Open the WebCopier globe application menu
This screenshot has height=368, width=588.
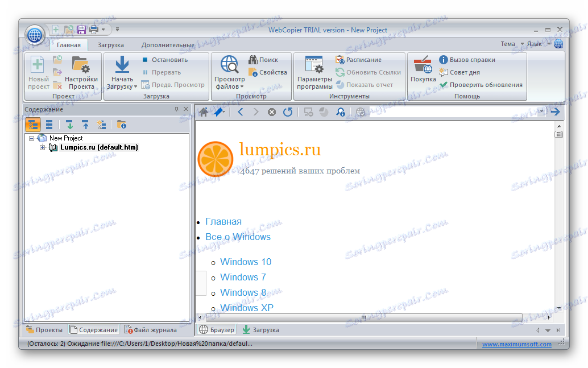(x=35, y=36)
